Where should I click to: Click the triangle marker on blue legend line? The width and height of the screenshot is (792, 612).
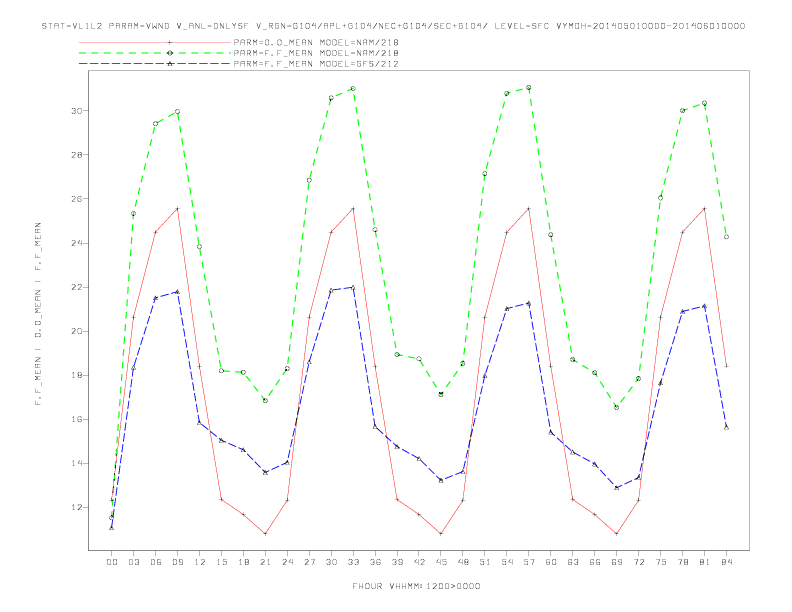coord(170,64)
